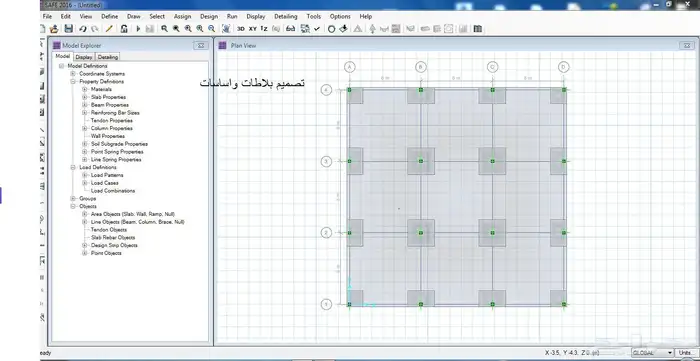
Task: Switch to the Detailing tab in Model Explorer
Action: [x=108, y=57]
